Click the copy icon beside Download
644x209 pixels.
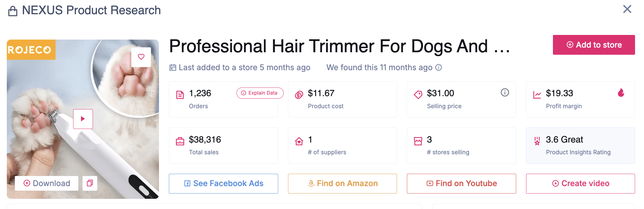click(x=90, y=183)
